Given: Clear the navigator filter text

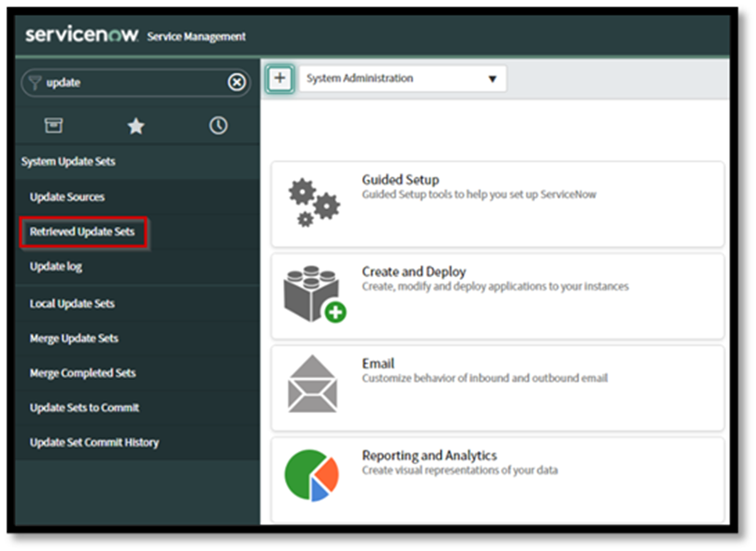Looking at the screenshot, I should point(236,82).
